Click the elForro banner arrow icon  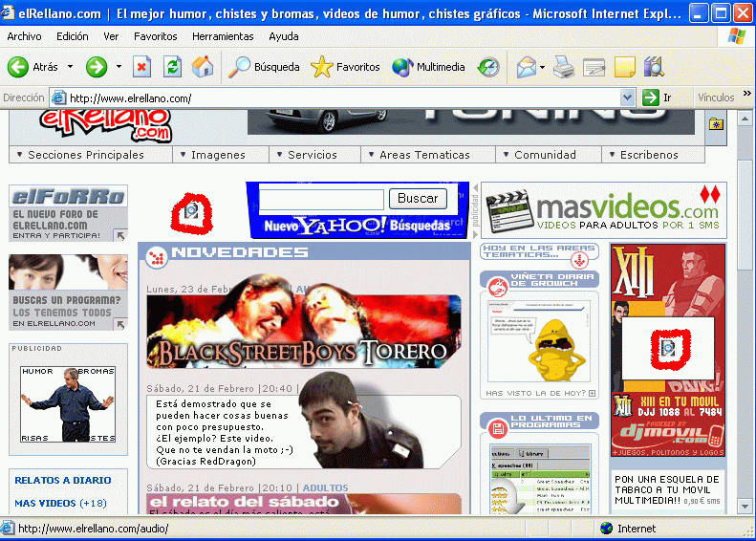[120, 235]
